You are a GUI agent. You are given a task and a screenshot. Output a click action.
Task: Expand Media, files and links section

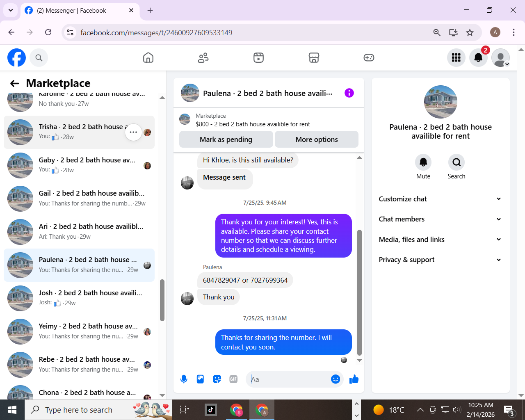click(x=440, y=240)
